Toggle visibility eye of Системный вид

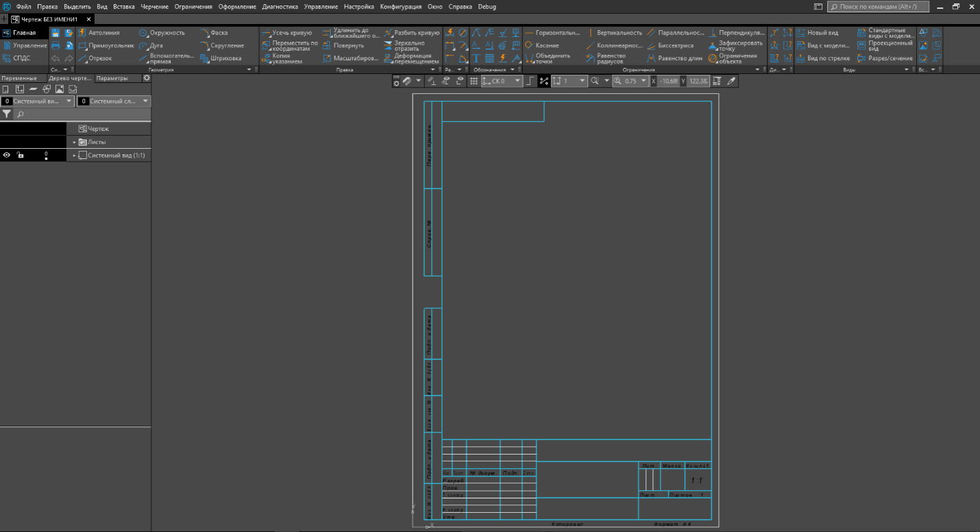6,156
